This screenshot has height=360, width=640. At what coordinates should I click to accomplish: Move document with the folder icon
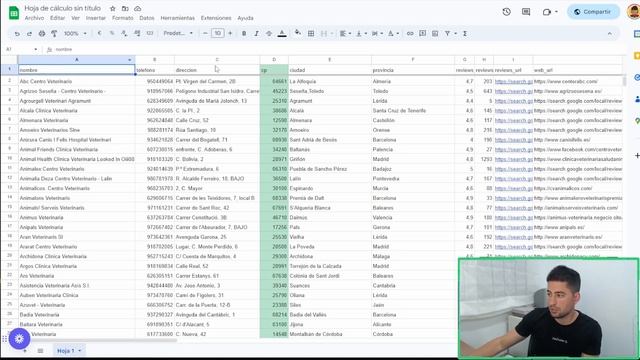click(125, 8)
